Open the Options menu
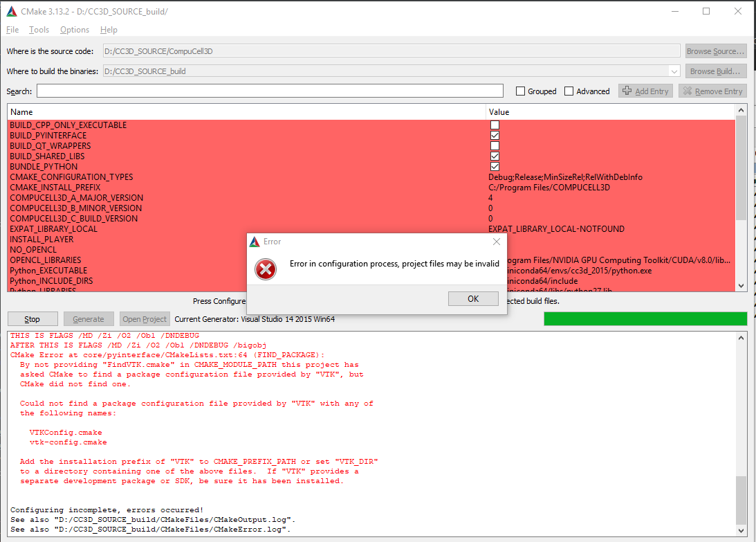 point(75,30)
